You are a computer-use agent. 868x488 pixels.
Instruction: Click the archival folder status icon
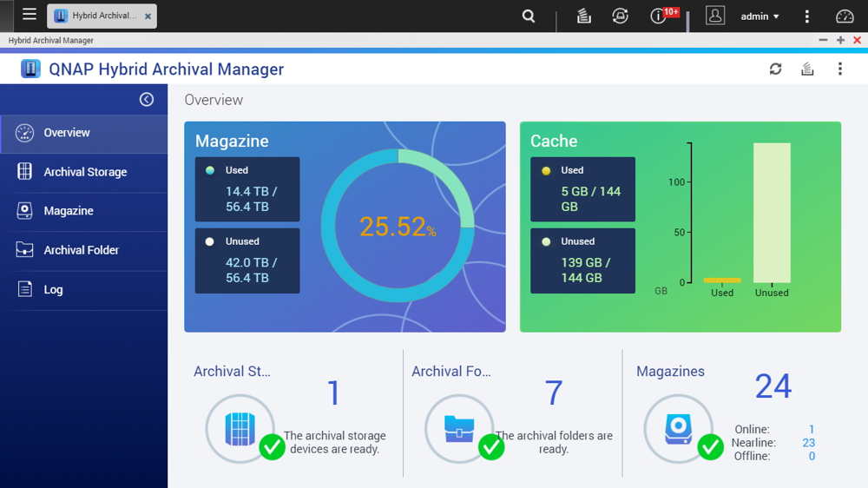pos(459,429)
